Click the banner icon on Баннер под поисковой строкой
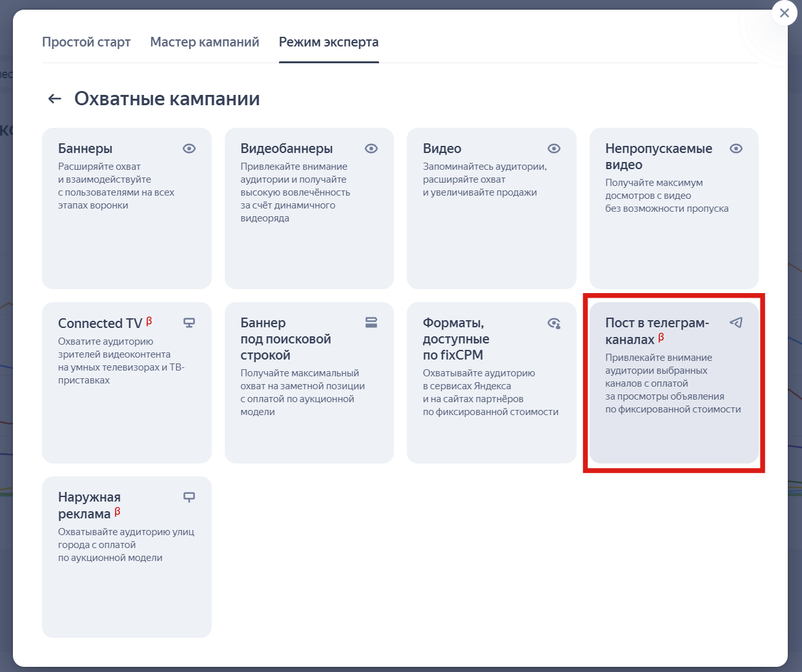Viewport: 802px width, 672px height. point(371,323)
